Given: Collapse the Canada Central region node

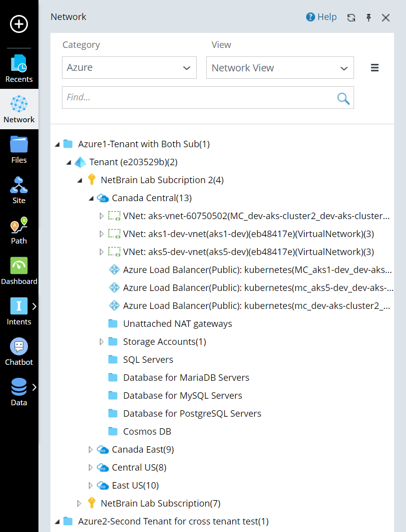Looking at the screenshot, I should click(x=90, y=198).
